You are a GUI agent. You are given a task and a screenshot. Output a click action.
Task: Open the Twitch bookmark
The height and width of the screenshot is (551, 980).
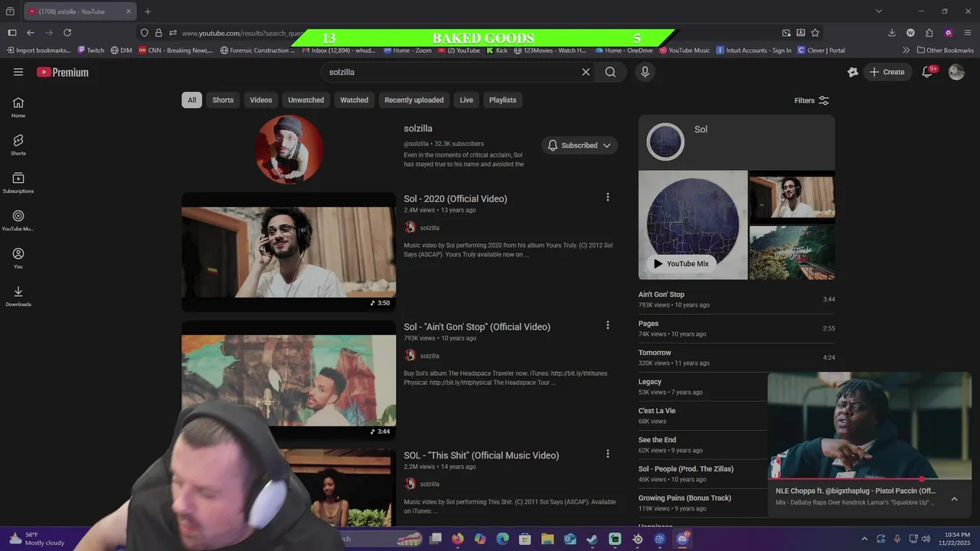tap(91, 51)
